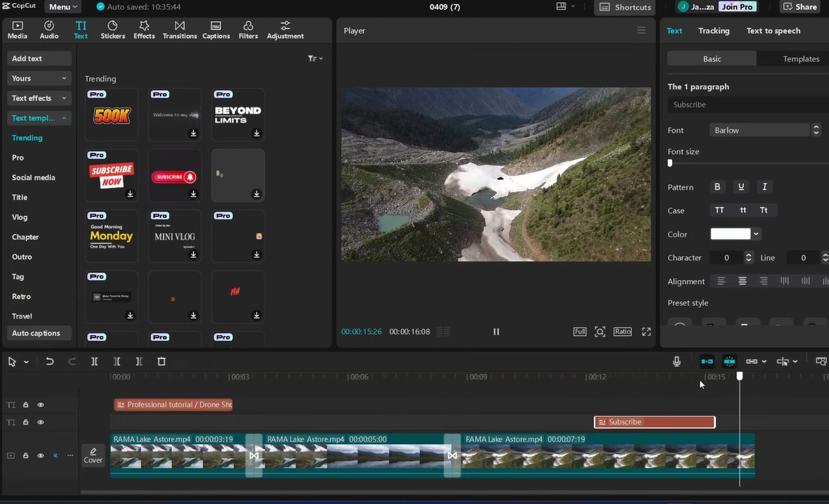
Task: Open the Shortcuts panel
Action: [x=625, y=7]
